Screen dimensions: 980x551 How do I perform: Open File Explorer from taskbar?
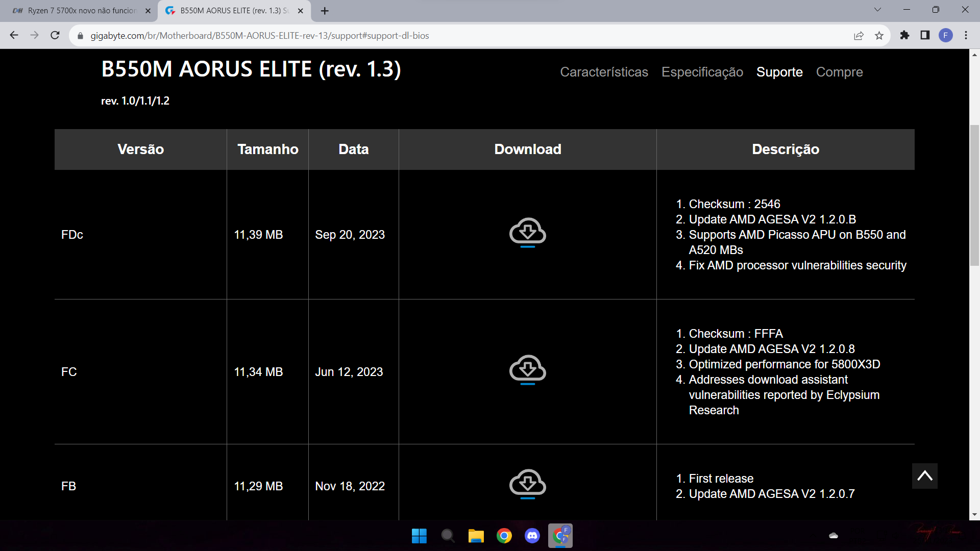pos(476,536)
